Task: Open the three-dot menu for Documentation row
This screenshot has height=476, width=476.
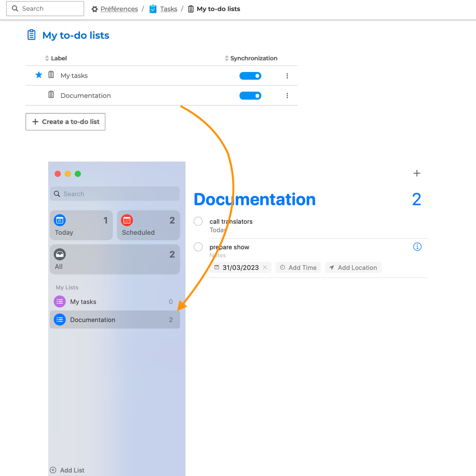Action: [287, 95]
